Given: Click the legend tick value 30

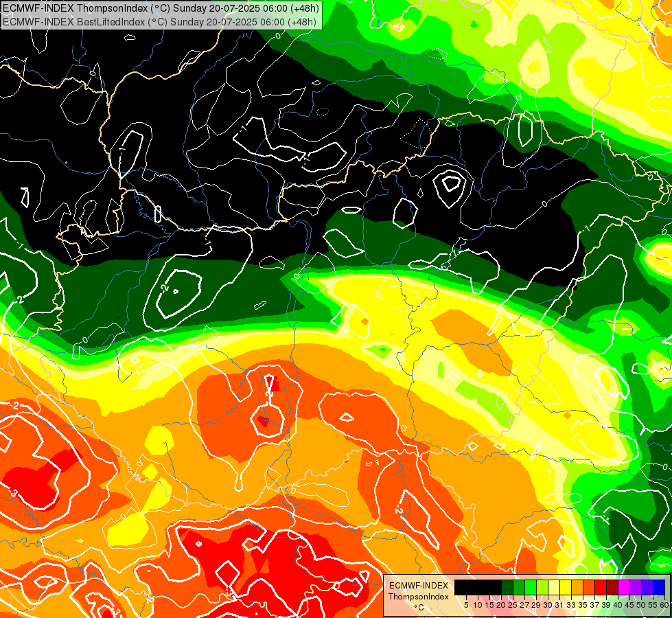Looking at the screenshot, I should pos(548,605).
